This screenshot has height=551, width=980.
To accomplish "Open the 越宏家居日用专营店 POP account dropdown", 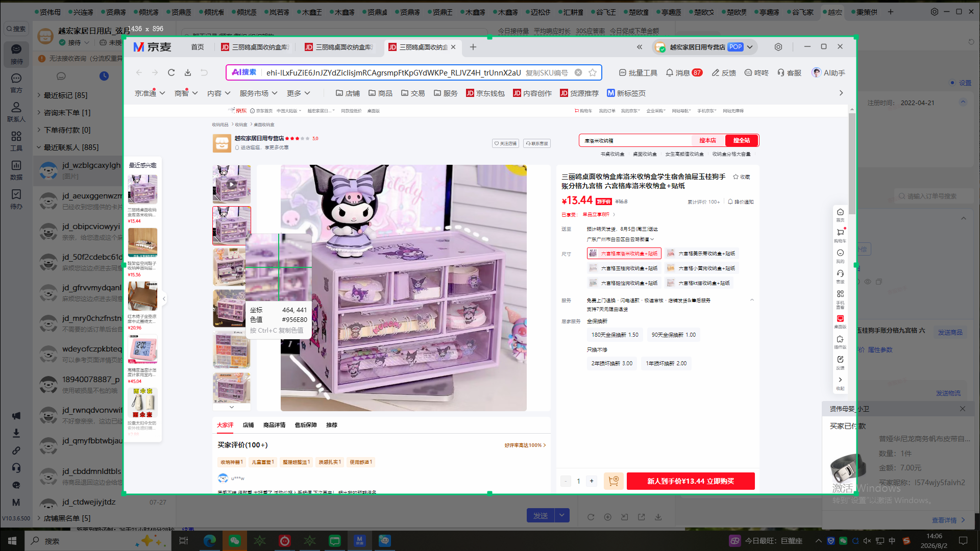I will tap(704, 47).
